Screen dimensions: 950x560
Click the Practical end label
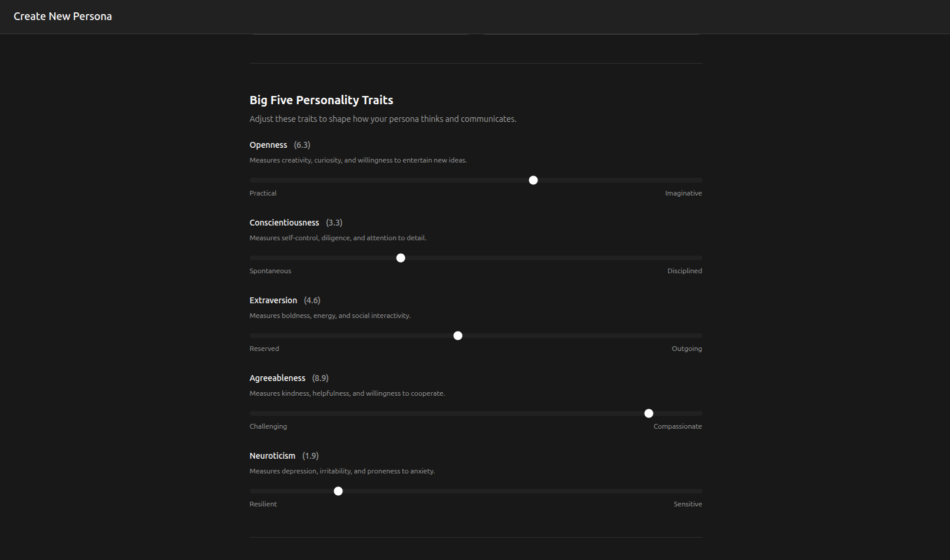(263, 193)
